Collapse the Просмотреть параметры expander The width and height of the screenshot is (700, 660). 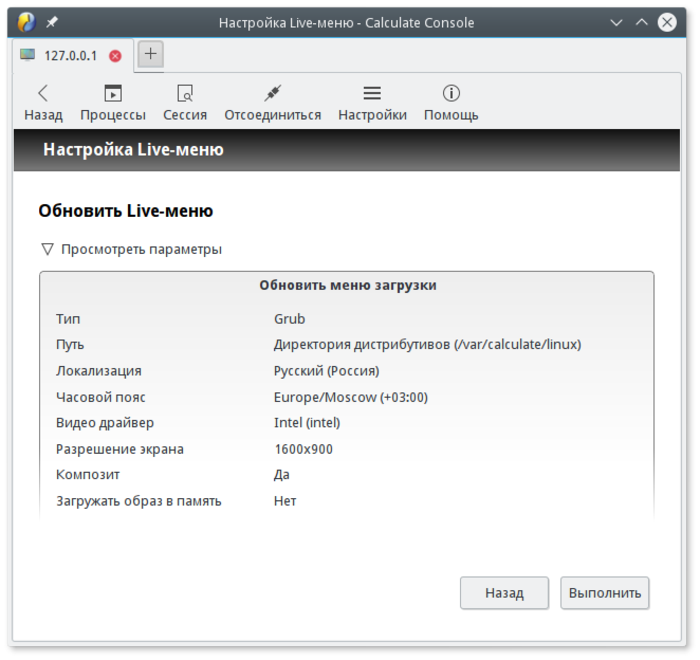point(131,249)
